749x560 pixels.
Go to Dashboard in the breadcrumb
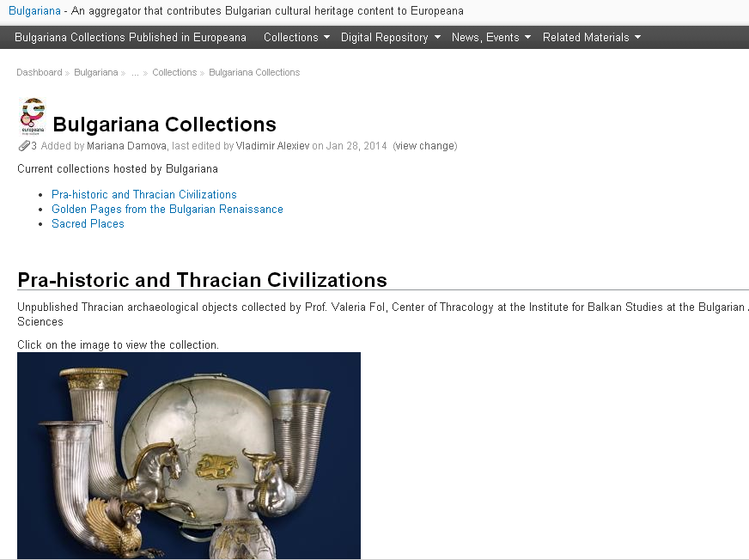pos(40,72)
